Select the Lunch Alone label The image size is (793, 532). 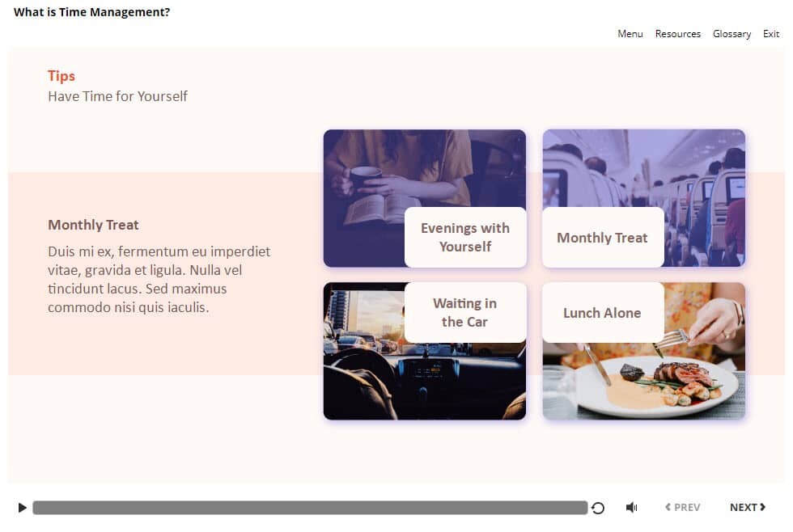click(x=602, y=313)
